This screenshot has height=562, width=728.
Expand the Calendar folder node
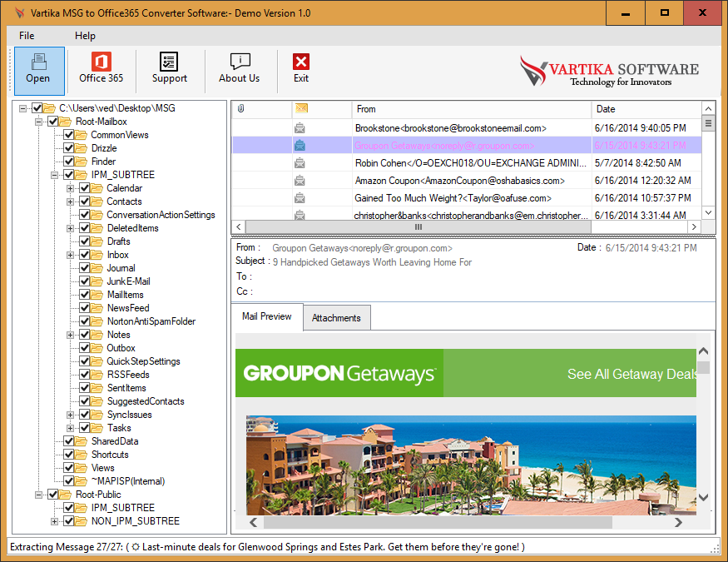(70, 188)
